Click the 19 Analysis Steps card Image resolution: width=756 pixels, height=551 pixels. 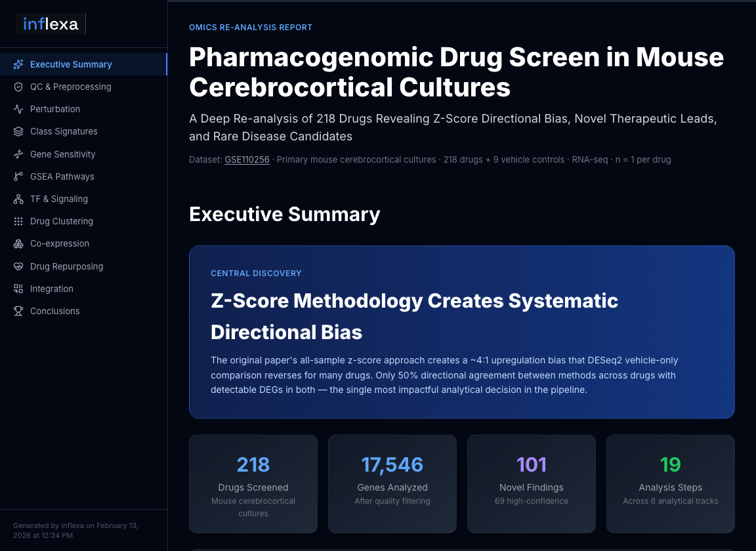pyautogui.click(x=670, y=484)
